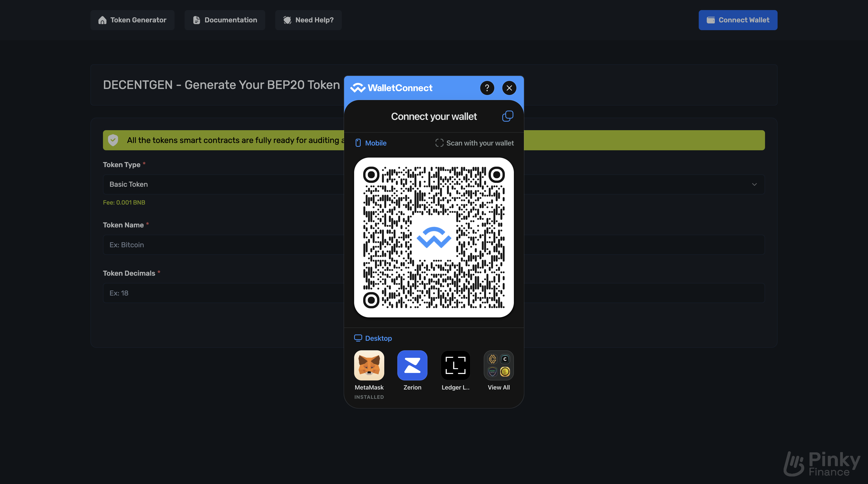Click the Desktop section monitor icon
Screen dimensions: 868x484
coord(358,338)
